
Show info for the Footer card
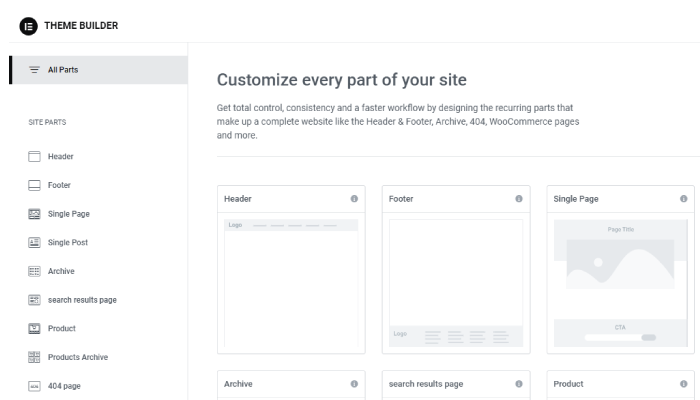pos(519,199)
